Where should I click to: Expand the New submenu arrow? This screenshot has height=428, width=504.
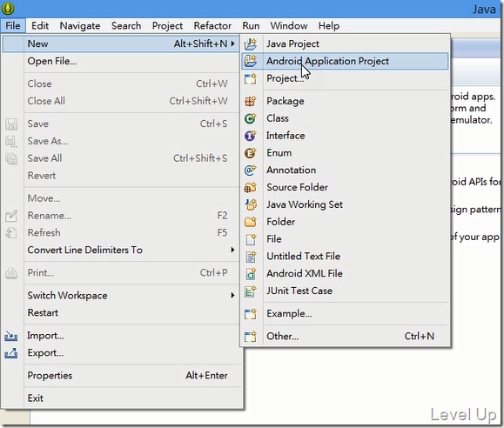232,43
